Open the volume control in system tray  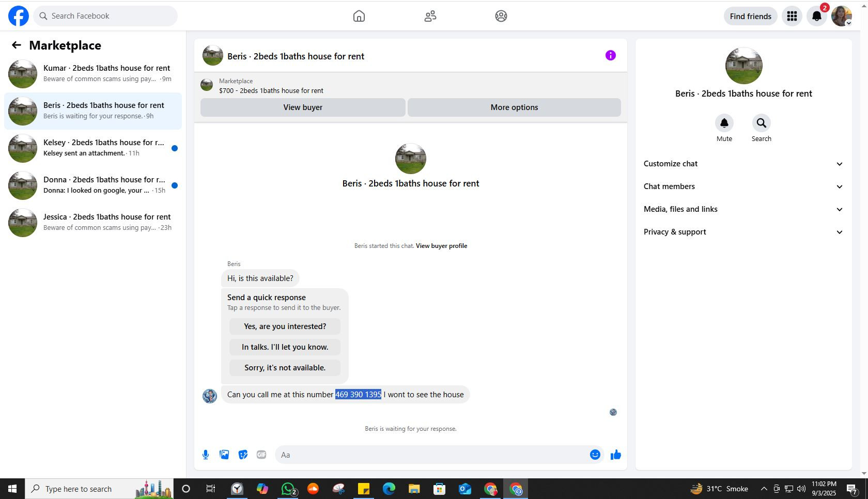coord(801,489)
